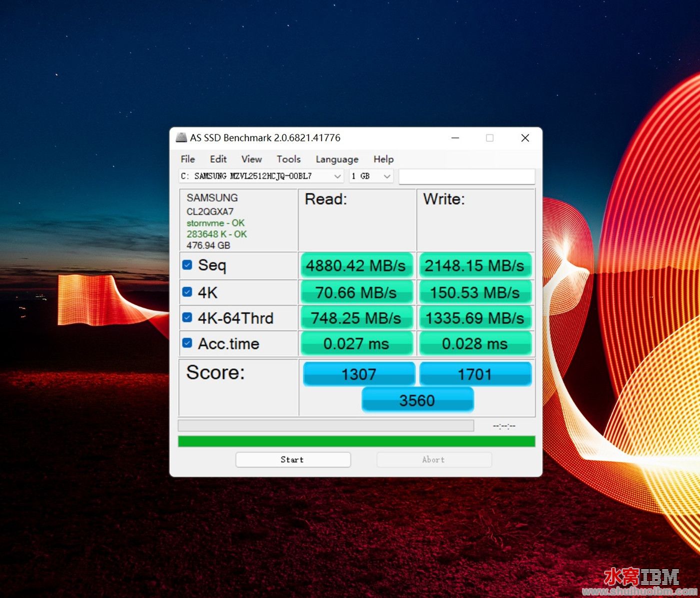Click the Seq write result 2148.15 MB/s
The image size is (700, 598).
pos(474,265)
